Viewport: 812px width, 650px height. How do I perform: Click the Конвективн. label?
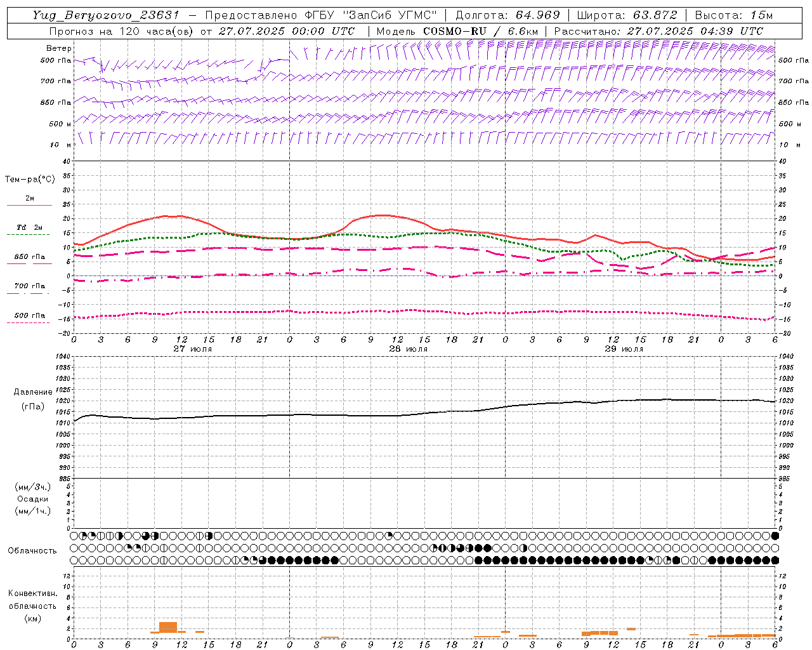[33, 594]
